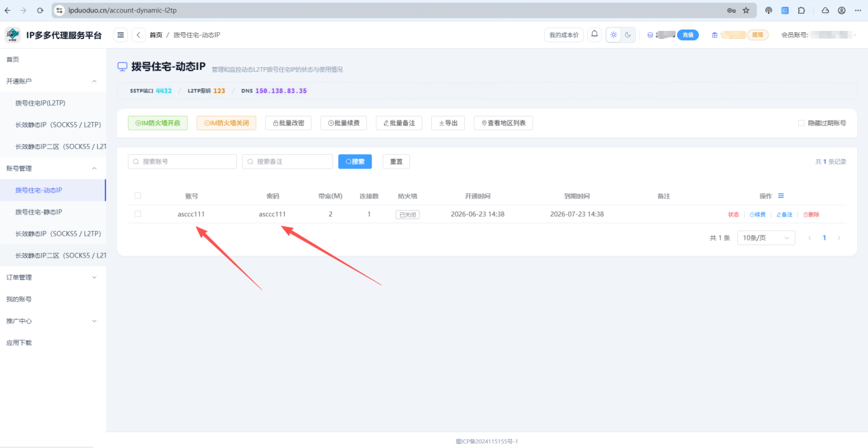The width and height of the screenshot is (868, 448).
Task: Click pagination page 1
Action: tap(824, 238)
